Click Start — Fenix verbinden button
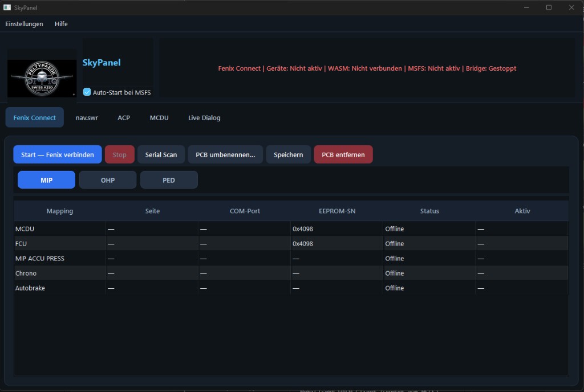584x392 pixels. 58,154
